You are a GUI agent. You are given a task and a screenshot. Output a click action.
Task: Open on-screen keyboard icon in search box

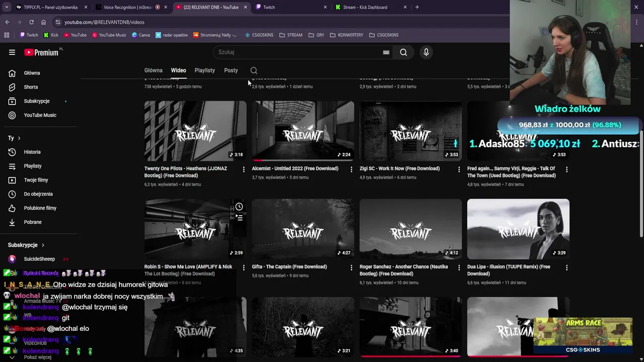[x=386, y=52]
